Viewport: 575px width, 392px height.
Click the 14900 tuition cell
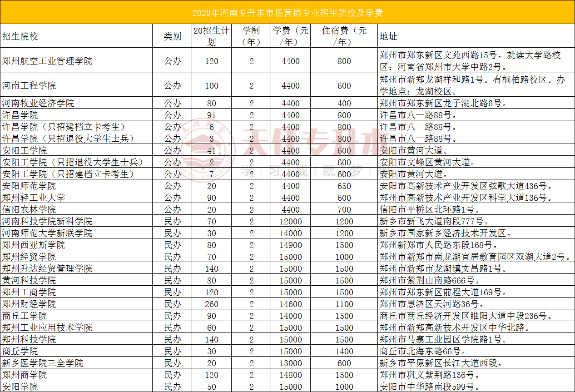coord(291,245)
